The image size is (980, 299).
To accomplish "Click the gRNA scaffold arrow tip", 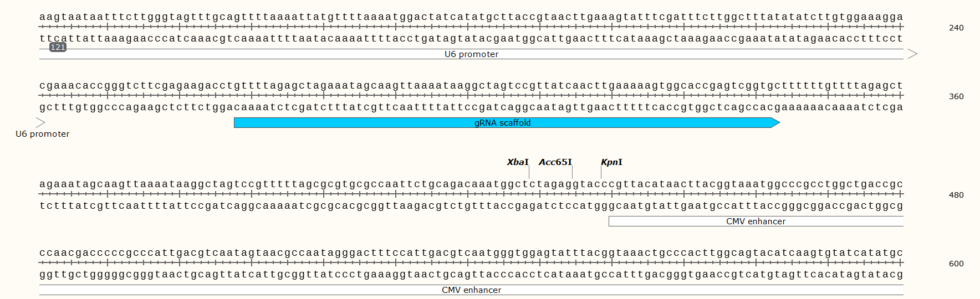I will (x=776, y=123).
